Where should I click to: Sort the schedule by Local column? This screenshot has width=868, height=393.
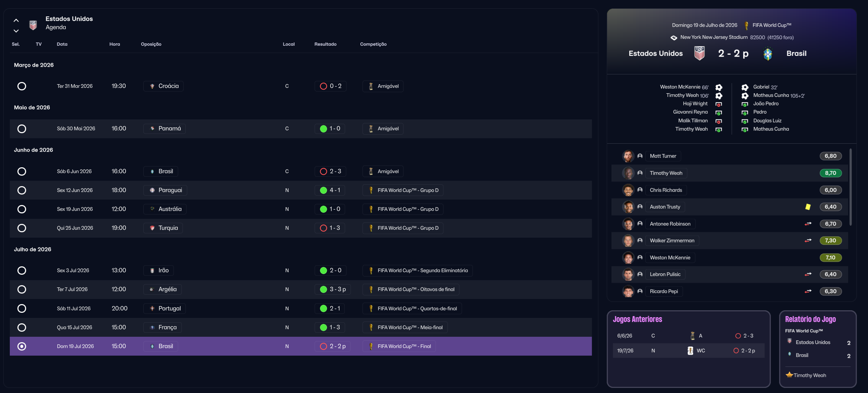point(289,44)
